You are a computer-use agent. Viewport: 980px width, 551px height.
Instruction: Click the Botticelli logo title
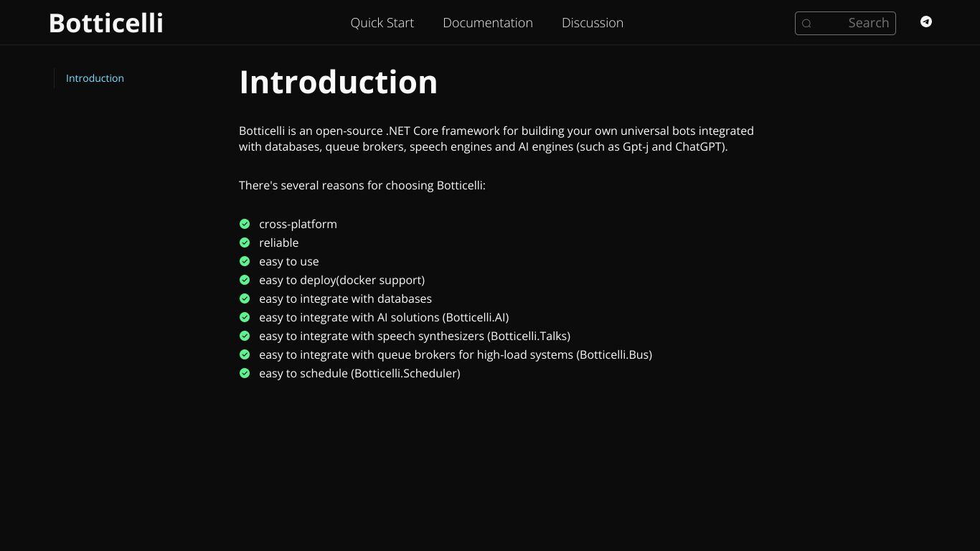point(106,23)
